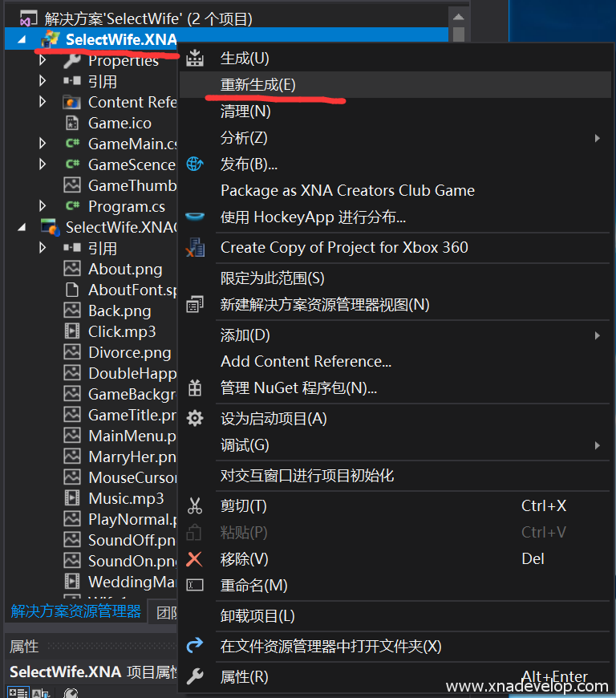Click the Xbox 360 project copy icon
616x698 pixels.
195,247
